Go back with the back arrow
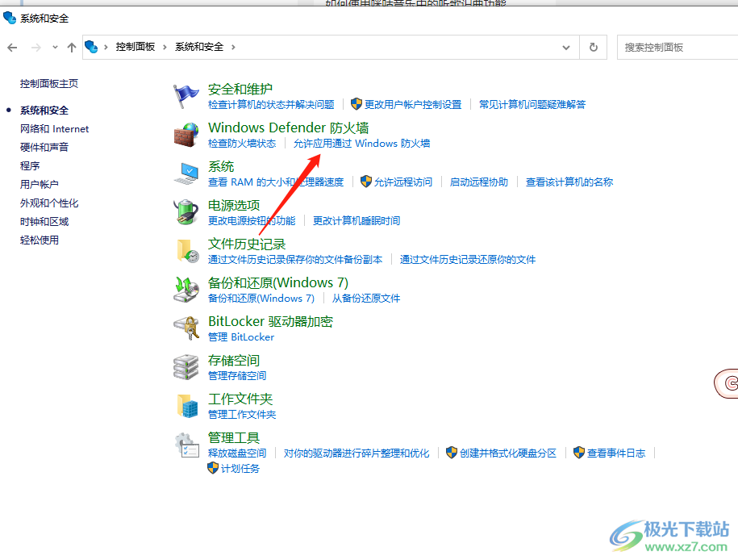Viewport: 738px width, 560px height. tap(13, 47)
